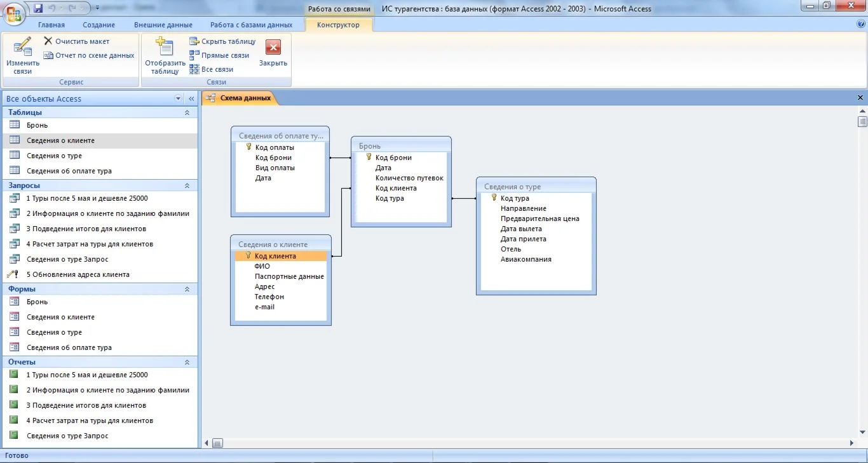Screen dimensions: 868x463
Task: Select query 5 Обновления адреса клиента
Action: pyautogui.click(x=78, y=274)
